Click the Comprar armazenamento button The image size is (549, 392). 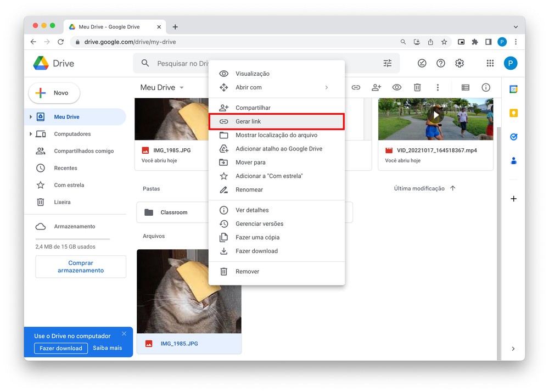click(x=81, y=267)
